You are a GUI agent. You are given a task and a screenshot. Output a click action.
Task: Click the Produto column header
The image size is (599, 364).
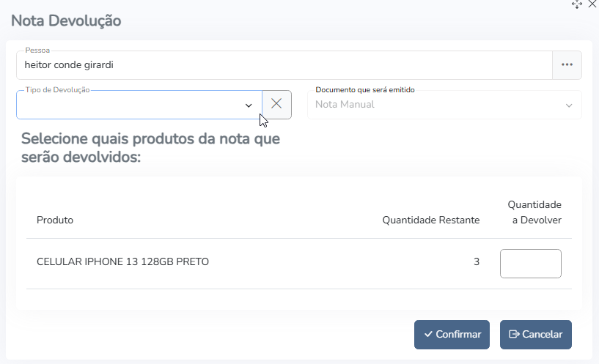55,220
